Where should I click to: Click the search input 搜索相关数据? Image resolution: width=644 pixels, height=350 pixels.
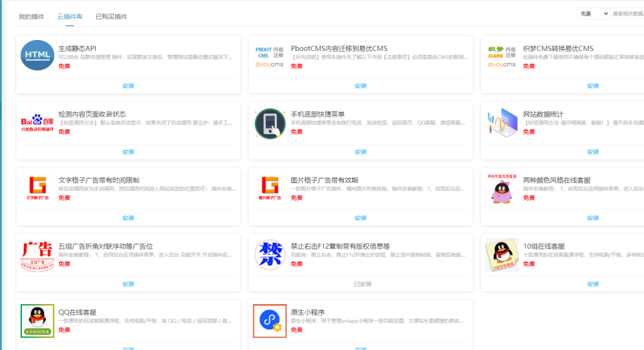pos(627,14)
